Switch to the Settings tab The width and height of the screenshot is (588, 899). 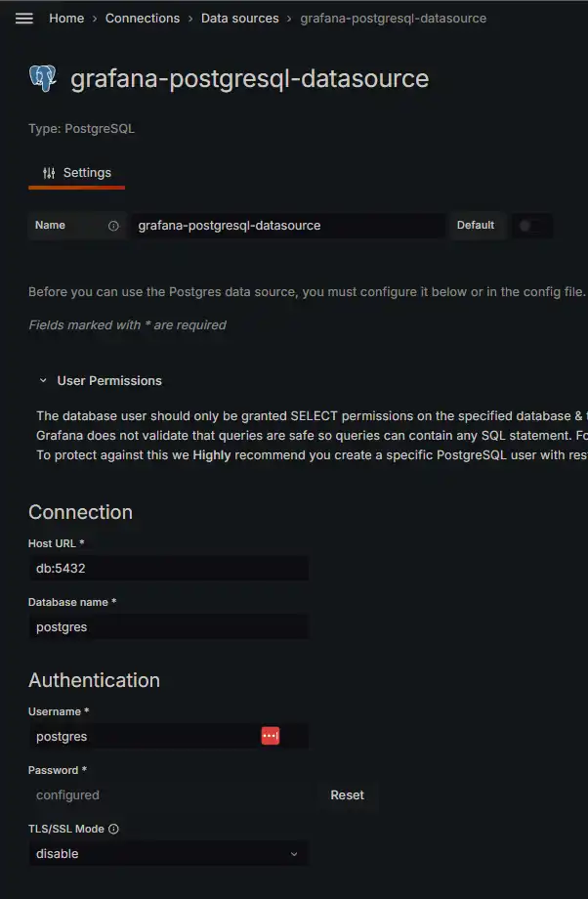(77, 173)
